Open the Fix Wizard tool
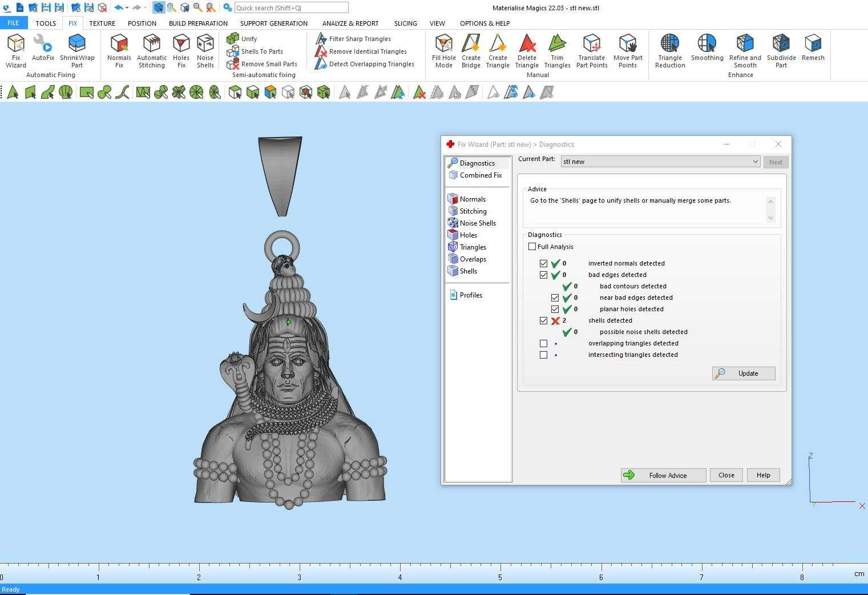Image resolution: width=868 pixels, height=595 pixels. [16, 50]
